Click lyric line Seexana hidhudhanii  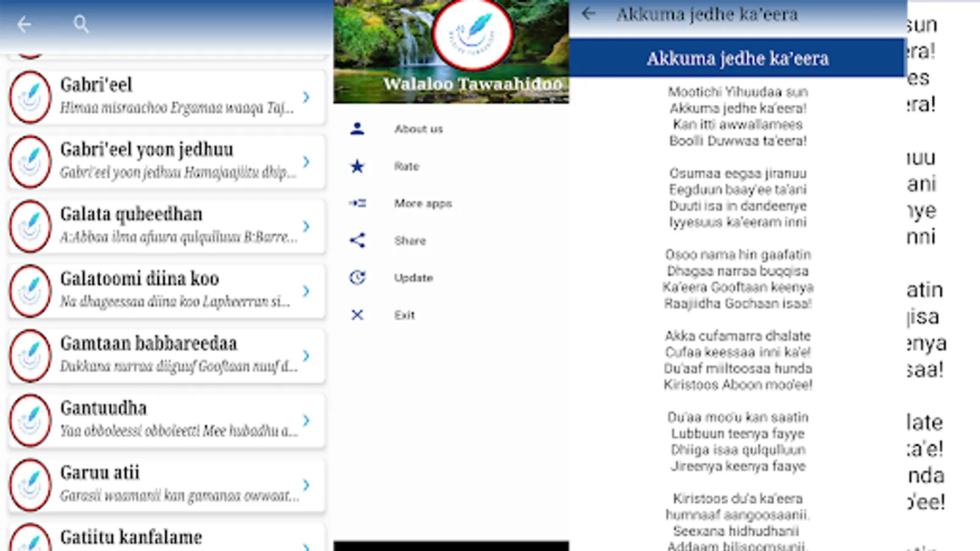(736, 531)
